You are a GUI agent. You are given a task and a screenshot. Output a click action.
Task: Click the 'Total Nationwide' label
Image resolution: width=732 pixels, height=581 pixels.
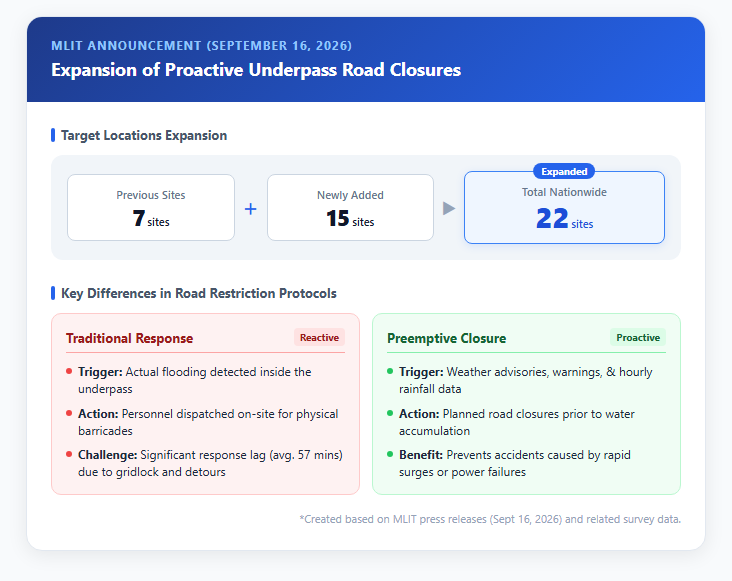click(564, 192)
